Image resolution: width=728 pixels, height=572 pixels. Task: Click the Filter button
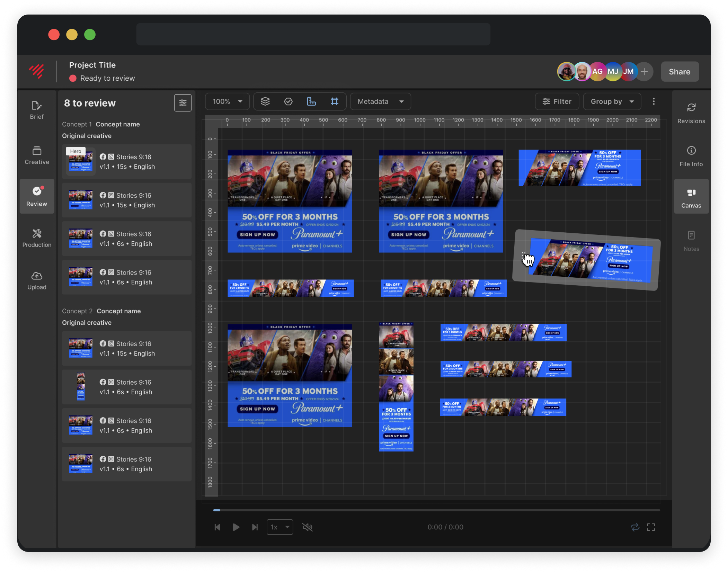[557, 101]
